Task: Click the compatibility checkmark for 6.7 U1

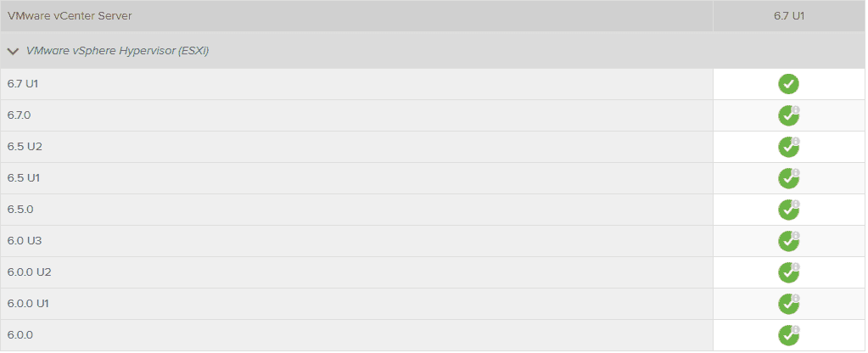Action: (x=788, y=84)
